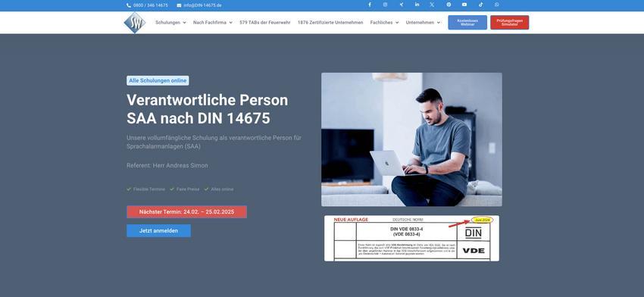Viewport: 644px width, 297px height.
Task: Click the SW diamond logo
Action: click(135, 23)
